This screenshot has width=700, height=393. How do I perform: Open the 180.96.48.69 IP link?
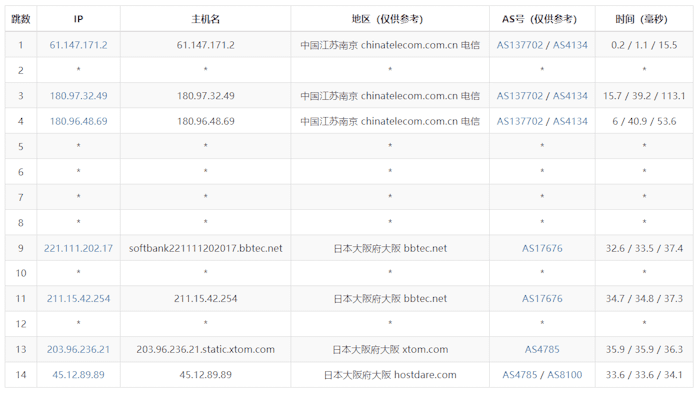78,121
